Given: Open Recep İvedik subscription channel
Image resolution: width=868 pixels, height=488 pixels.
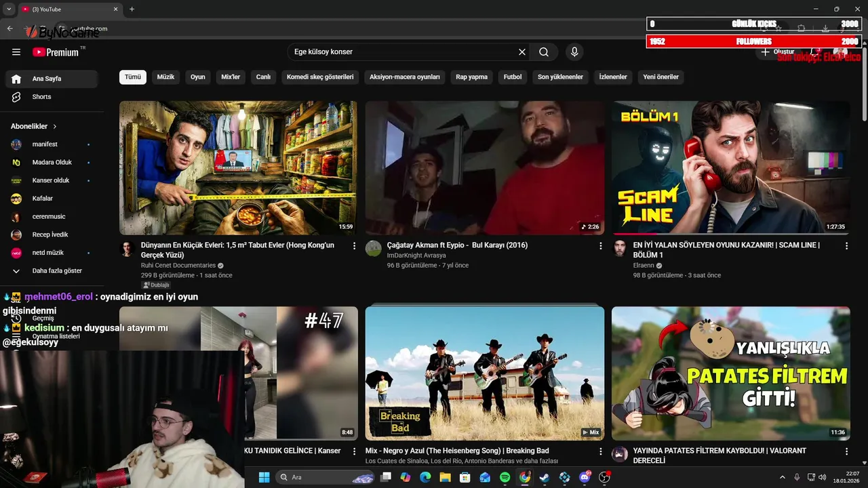Looking at the screenshot, I should point(52,235).
